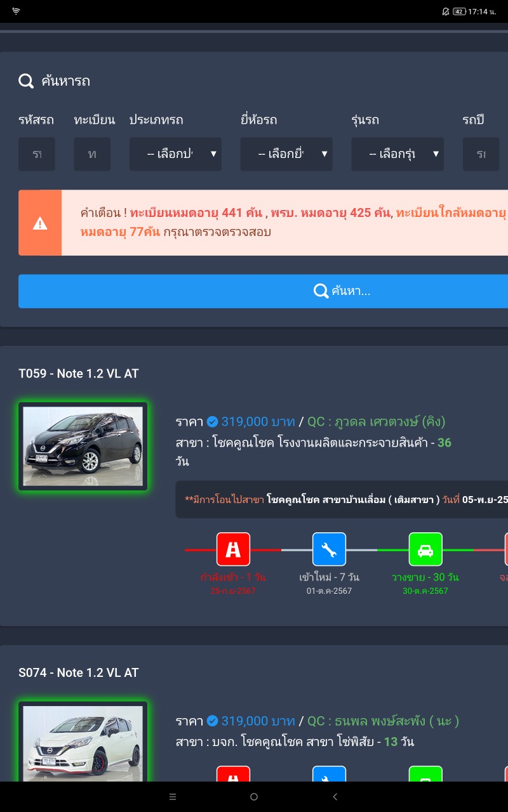
Task: Click the กำลังเข้า - 1 วัน stage label
Action: (x=232, y=577)
